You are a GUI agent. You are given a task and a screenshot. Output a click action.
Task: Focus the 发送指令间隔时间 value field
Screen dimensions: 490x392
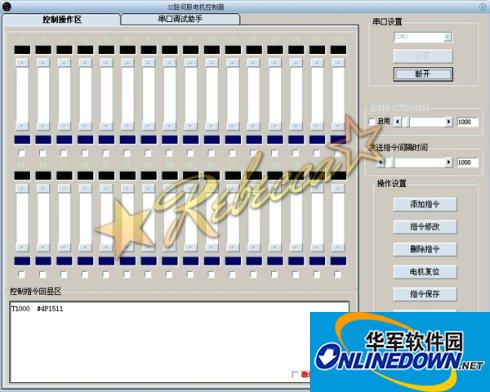(468, 162)
